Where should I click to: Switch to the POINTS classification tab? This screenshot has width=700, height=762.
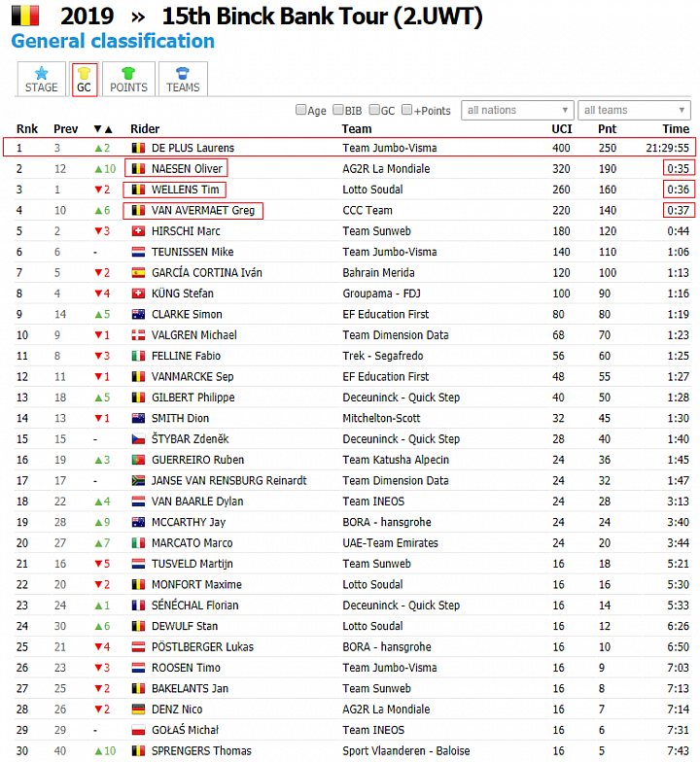pyautogui.click(x=128, y=80)
